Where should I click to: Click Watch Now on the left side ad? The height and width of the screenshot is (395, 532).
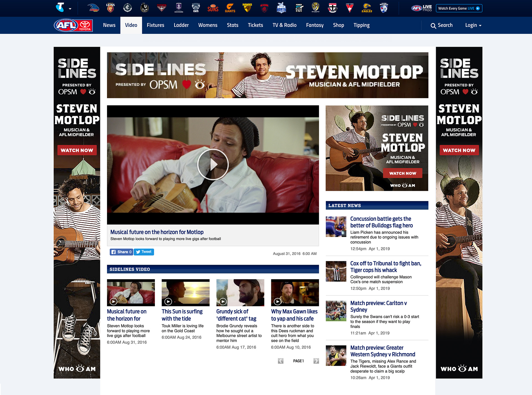77,150
